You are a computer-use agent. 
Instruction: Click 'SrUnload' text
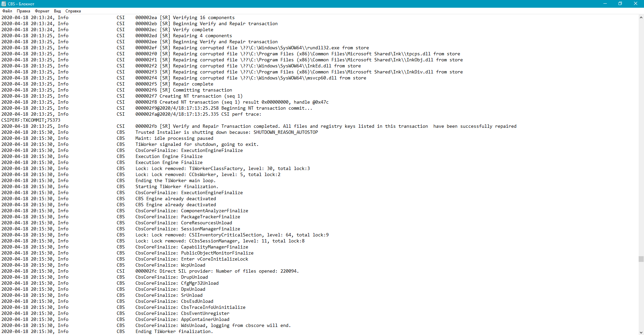192,295
